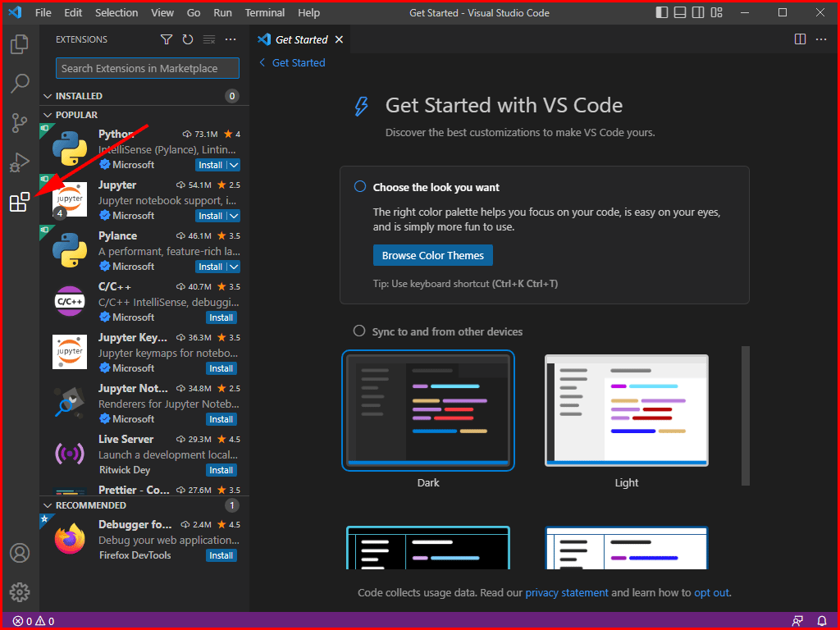This screenshot has height=630, width=840.
Task: Open the Search view in activity bar
Action: coord(20,83)
